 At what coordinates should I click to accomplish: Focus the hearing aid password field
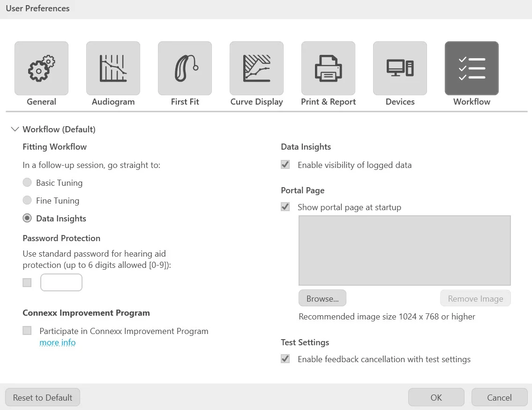(61, 282)
